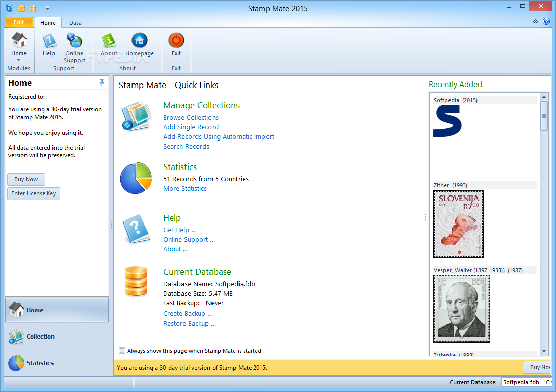Open Statistics in navigation pane
Image resolution: width=556 pixels, height=392 pixels.
point(57,363)
